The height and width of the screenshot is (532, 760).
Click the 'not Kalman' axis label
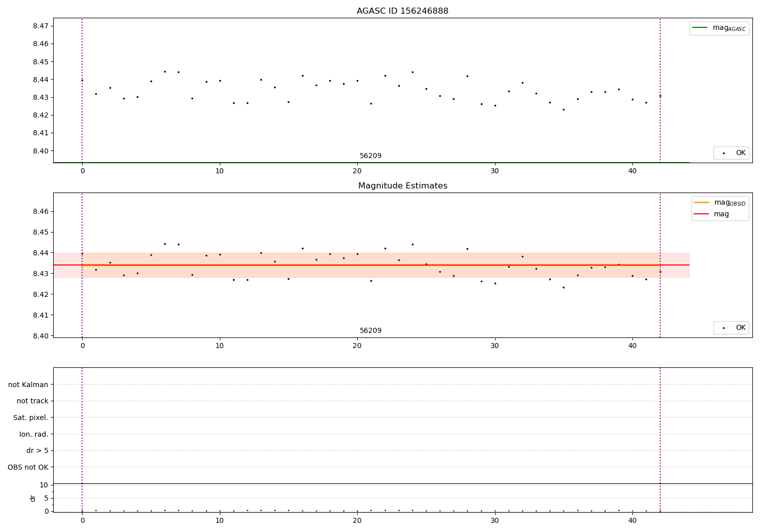click(28, 385)
